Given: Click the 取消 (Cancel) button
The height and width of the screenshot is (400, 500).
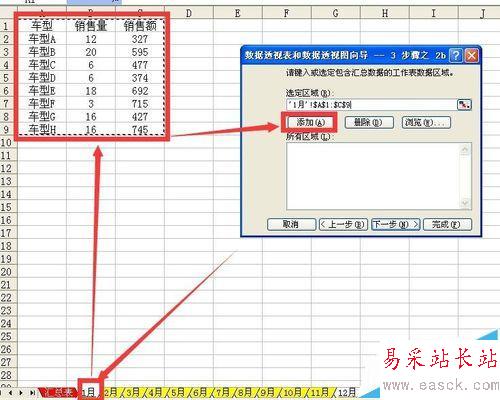Looking at the screenshot, I should 291,224.
